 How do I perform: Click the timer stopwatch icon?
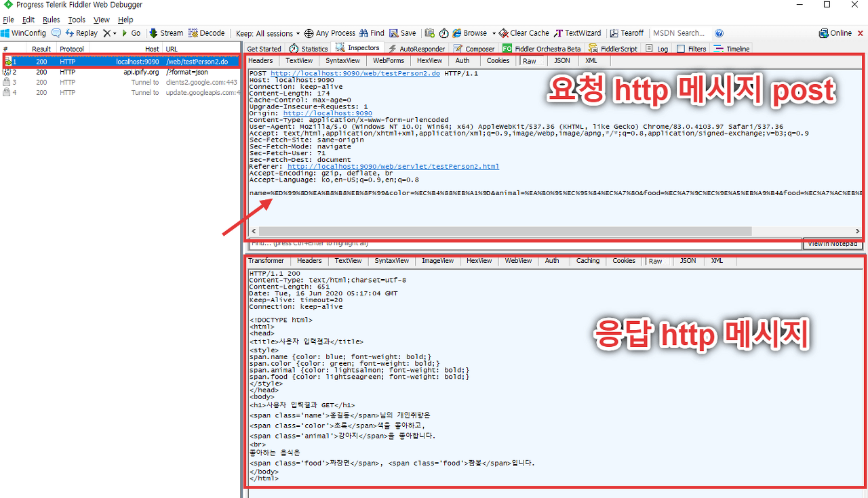coord(443,33)
